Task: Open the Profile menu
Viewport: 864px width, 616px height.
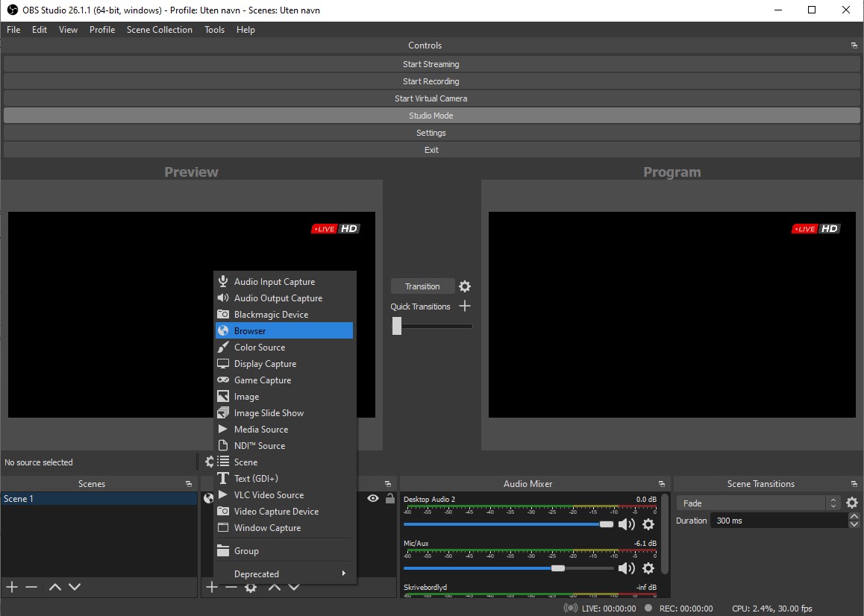Action: [x=102, y=30]
